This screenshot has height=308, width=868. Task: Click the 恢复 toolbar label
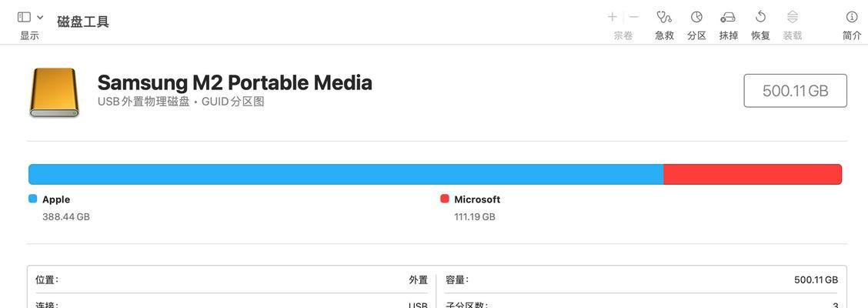[760, 35]
